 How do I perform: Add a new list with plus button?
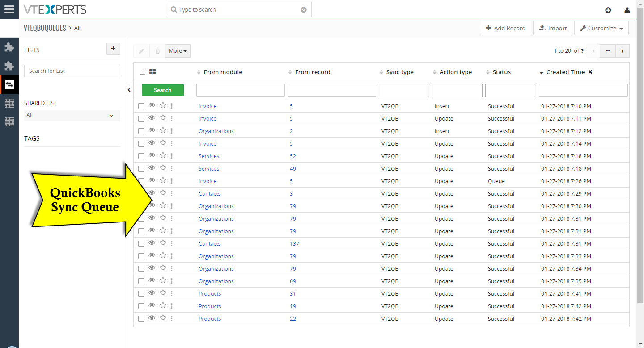[x=113, y=49]
